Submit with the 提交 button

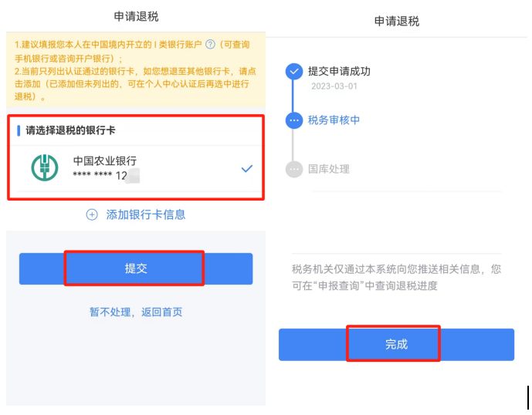(x=136, y=268)
